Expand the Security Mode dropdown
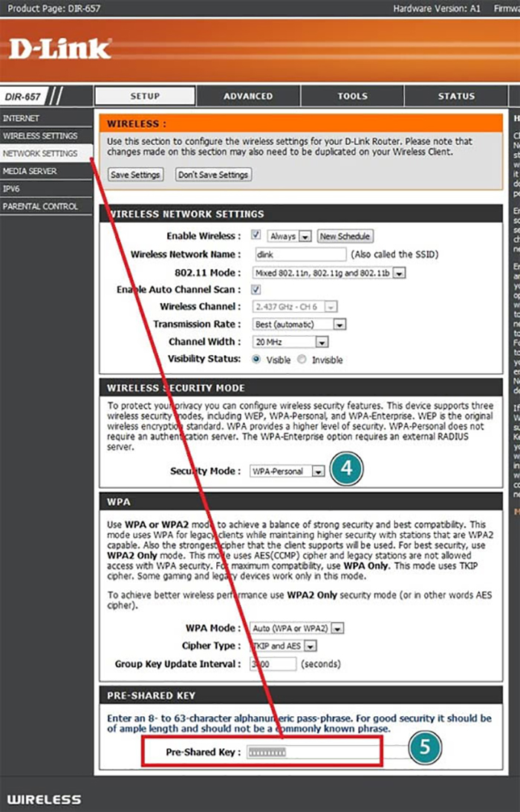The width and height of the screenshot is (520, 812). click(x=287, y=471)
